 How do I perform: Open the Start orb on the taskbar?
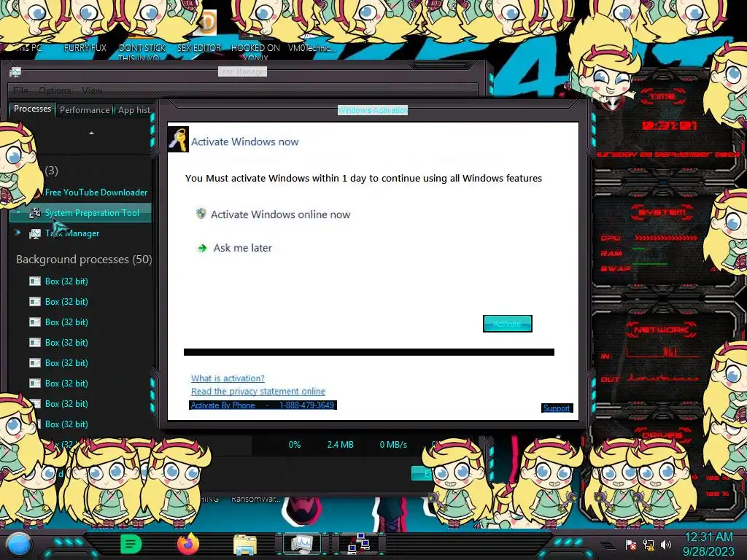pos(18,544)
